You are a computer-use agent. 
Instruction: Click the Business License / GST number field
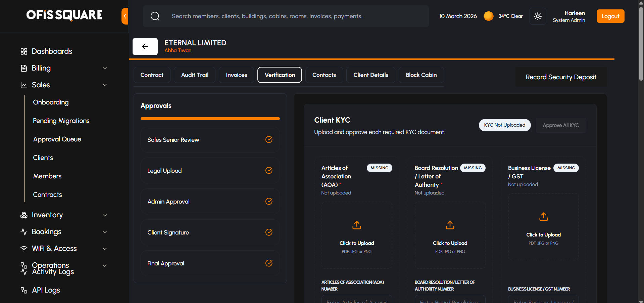click(x=543, y=300)
